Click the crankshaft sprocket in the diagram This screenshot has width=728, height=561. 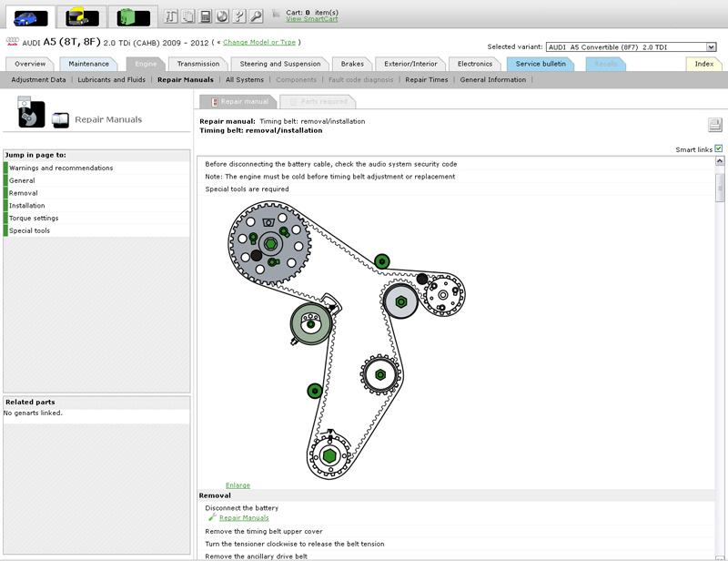[x=329, y=456]
